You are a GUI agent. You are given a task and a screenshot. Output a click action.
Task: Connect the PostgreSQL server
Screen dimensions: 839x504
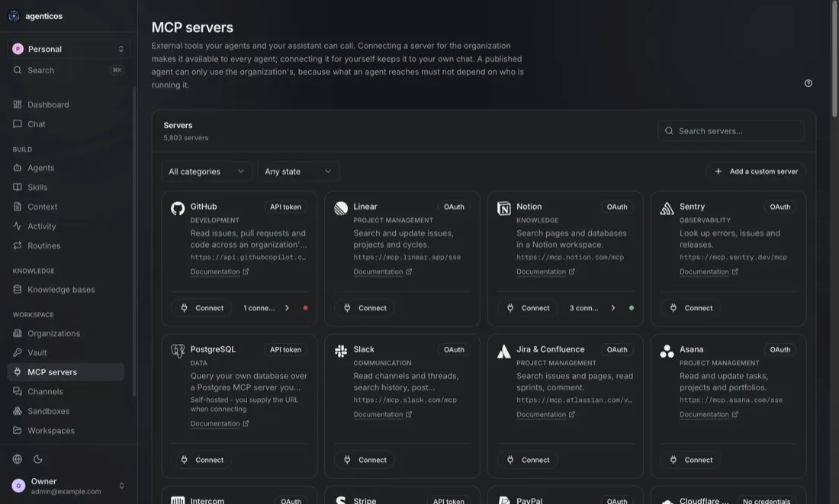pyautogui.click(x=201, y=460)
